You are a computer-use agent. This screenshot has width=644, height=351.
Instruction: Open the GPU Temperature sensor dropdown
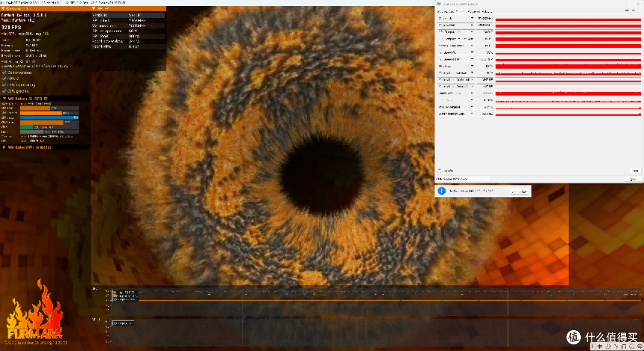point(472,32)
